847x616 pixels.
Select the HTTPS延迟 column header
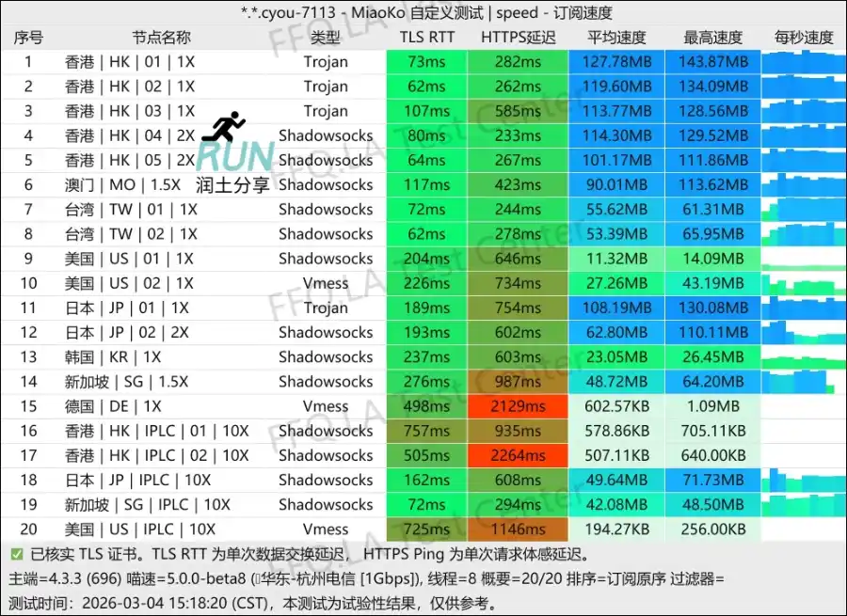[x=518, y=38]
